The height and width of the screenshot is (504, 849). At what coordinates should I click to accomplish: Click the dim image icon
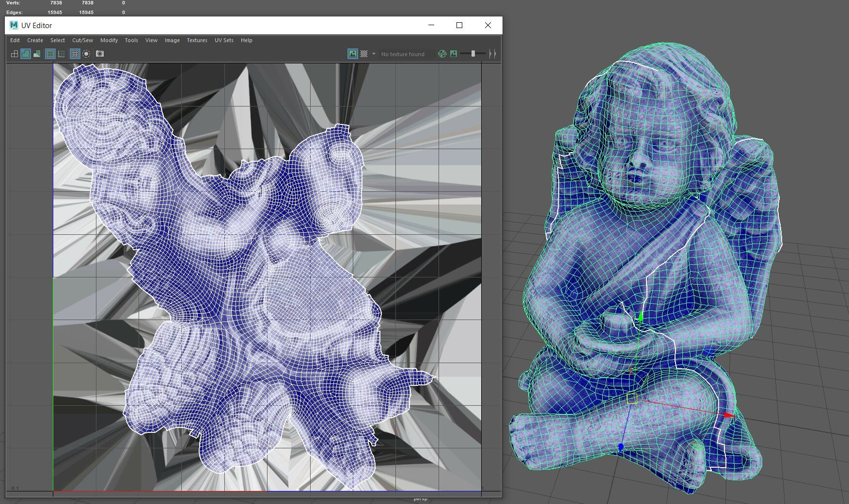coord(454,54)
